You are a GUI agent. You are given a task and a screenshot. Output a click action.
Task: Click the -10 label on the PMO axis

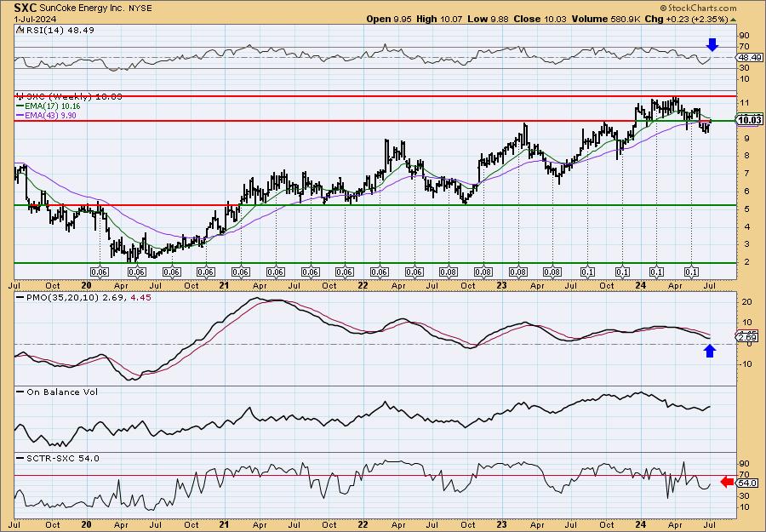coord(745,365)
